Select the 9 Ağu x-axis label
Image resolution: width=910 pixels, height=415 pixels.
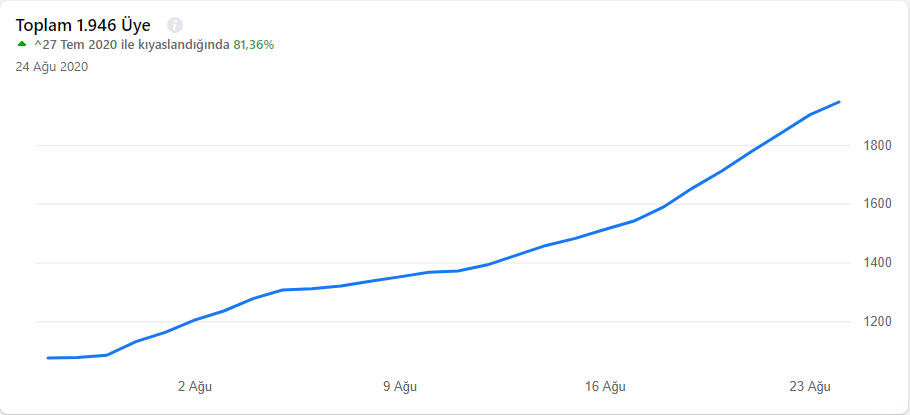[x=400, y=387]
